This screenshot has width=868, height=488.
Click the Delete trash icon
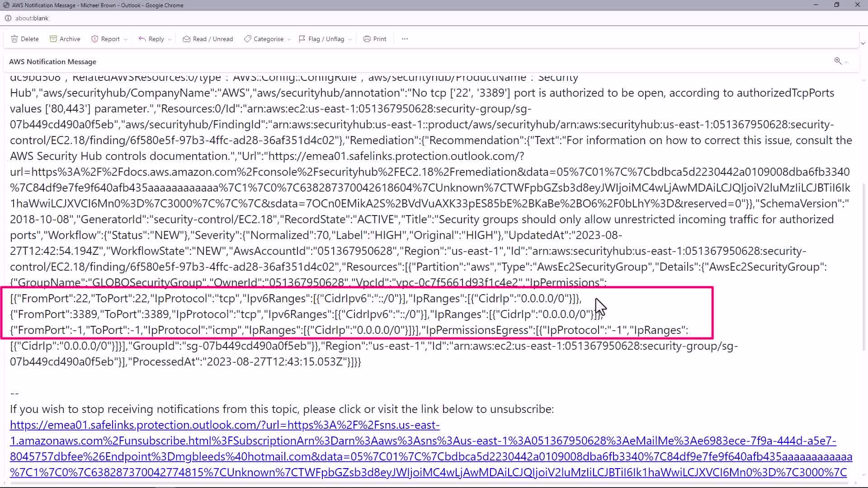coord(14,39)
